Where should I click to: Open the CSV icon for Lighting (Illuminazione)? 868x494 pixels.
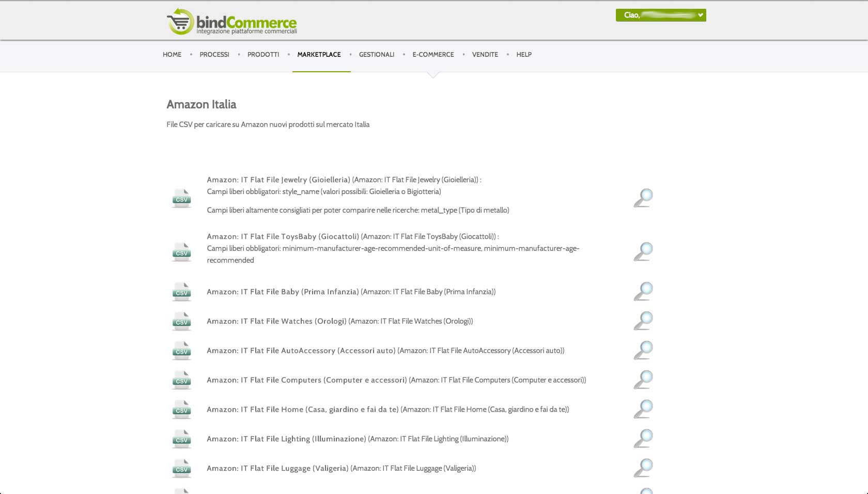[x=181, y=439]
